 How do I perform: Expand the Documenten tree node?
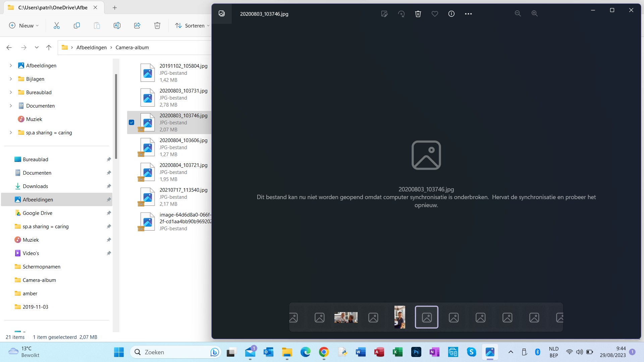click(11, 106)
